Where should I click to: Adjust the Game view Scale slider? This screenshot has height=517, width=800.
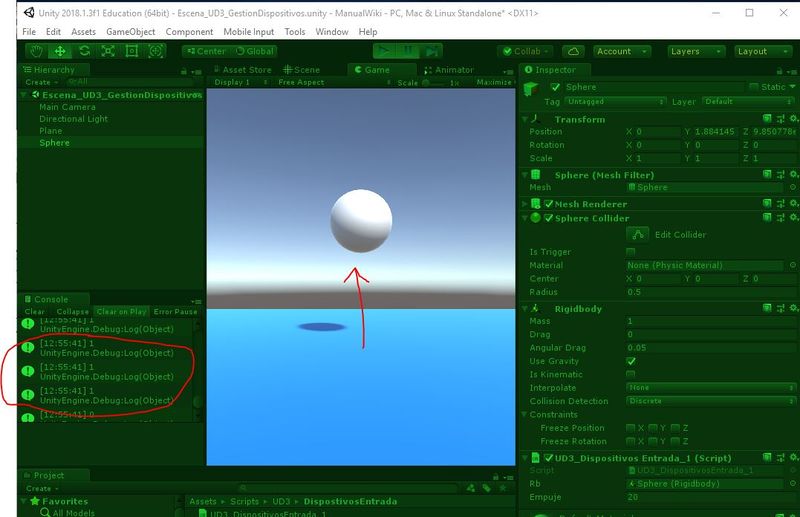[436, 82]
